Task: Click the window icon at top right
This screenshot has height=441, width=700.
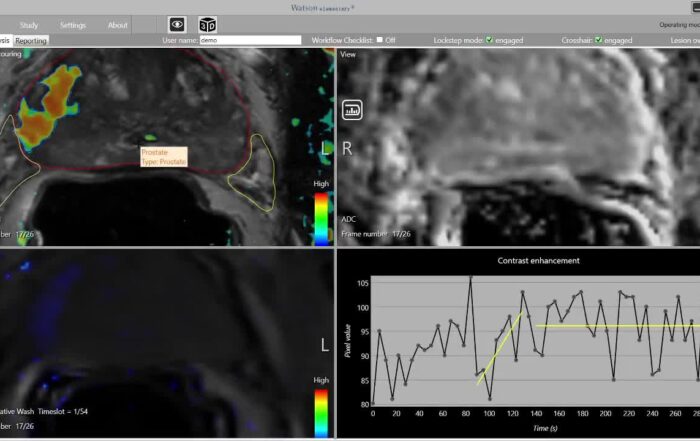Action: (693, 6)
